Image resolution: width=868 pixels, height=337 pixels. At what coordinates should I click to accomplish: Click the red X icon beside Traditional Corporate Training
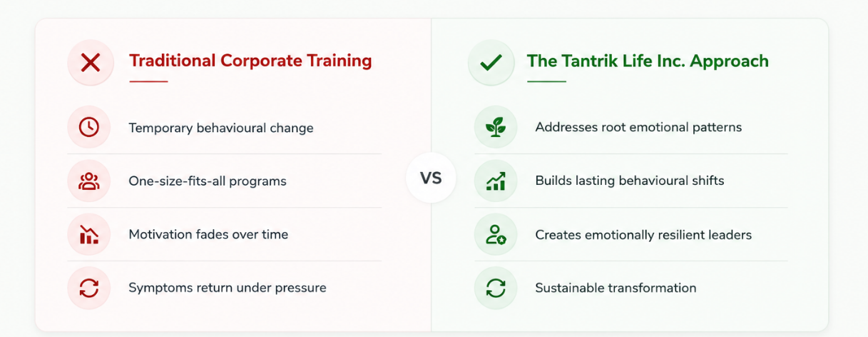pyautogui.click(x=91, y=63)
